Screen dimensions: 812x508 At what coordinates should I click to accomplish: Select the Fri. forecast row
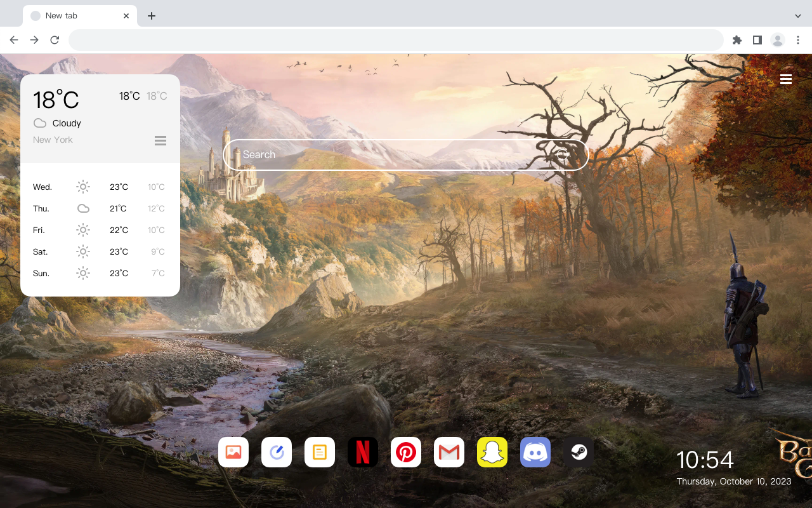(100, 230)
